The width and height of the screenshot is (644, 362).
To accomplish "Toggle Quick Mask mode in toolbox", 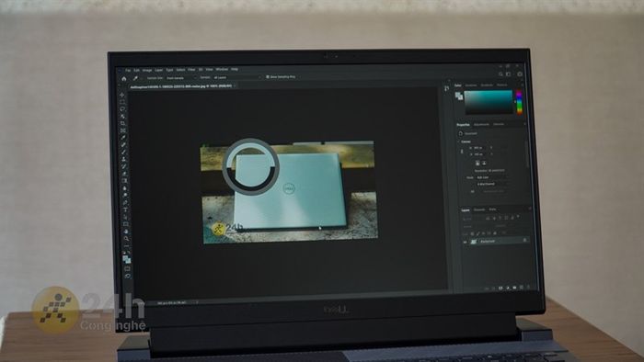I will coord(127,269).
